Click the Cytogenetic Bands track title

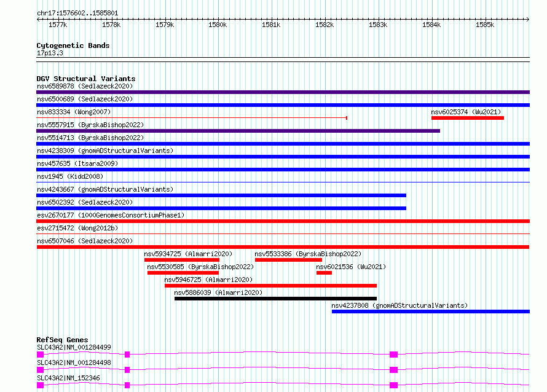point(73,45)
